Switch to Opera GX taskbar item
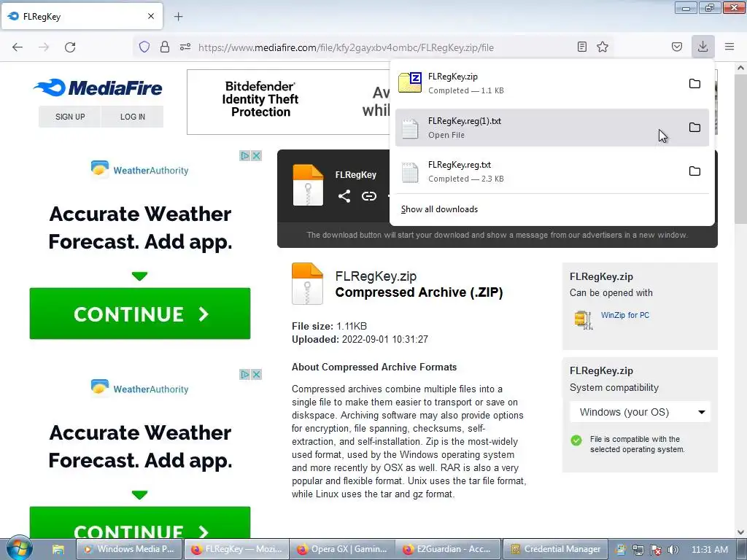 pos(341,549)
